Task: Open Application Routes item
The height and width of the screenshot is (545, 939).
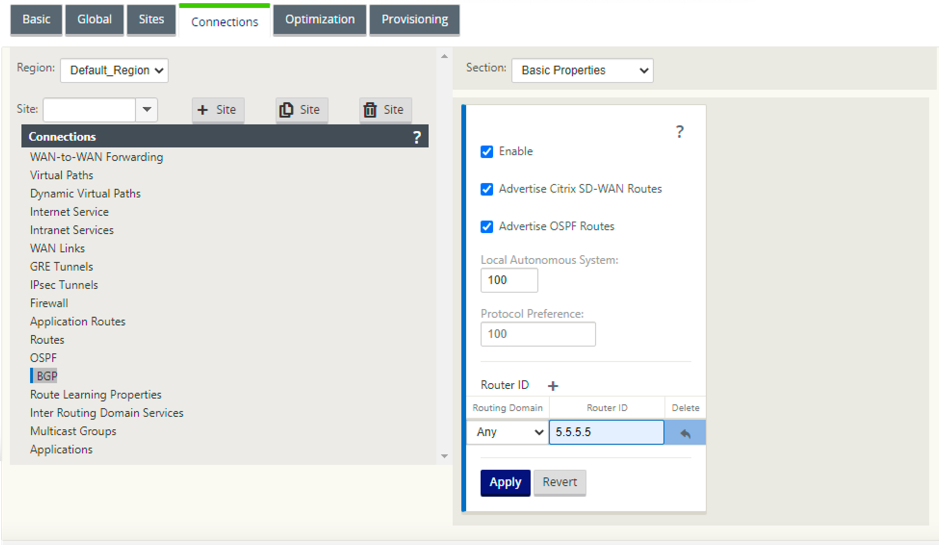Action: coord(78,322)
